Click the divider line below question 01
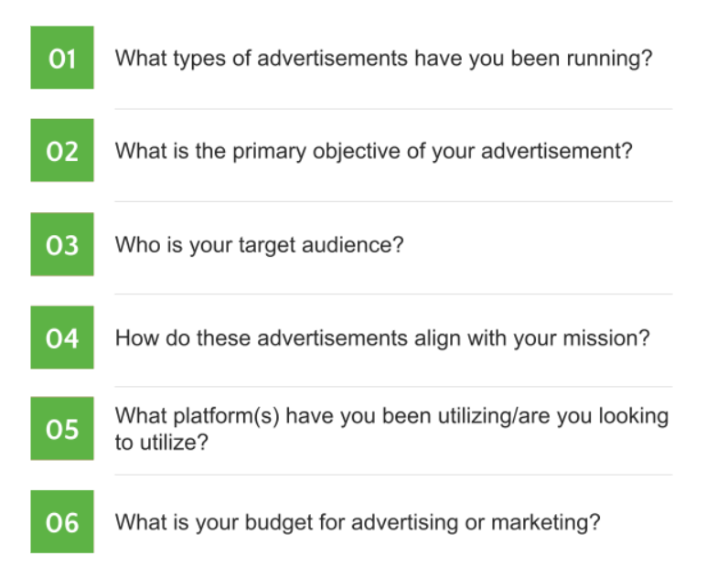This screenshot has width=728, height=567. (393, 109)
